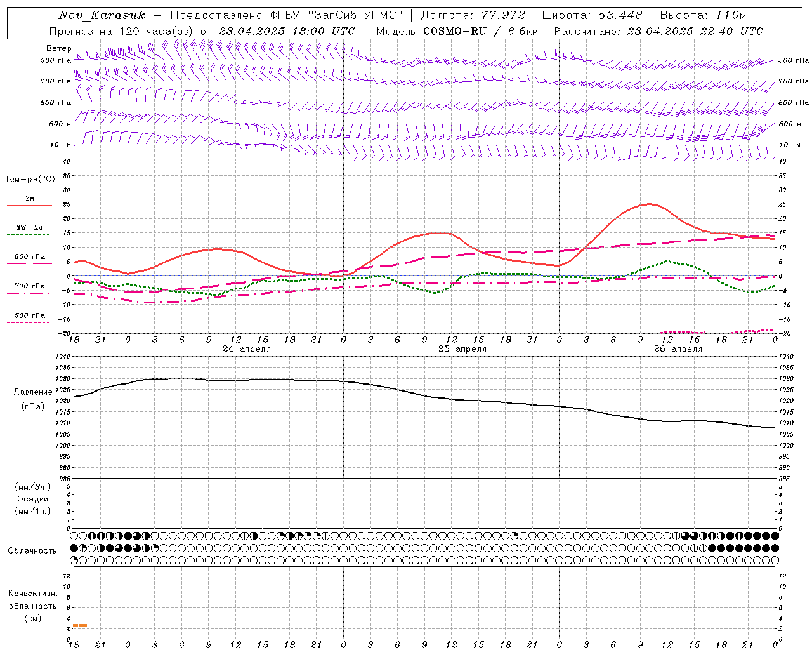Select the "ЗапСиб УГМС" provider text
The height and width of the screenshot is (650, 812).
[355, 15]
